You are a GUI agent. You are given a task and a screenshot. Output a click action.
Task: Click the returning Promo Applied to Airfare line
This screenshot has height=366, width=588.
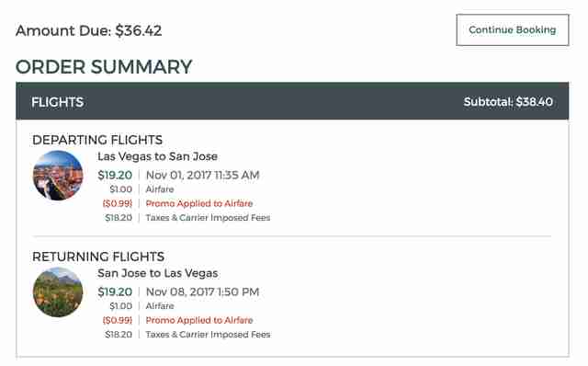[x=177, y=320]
